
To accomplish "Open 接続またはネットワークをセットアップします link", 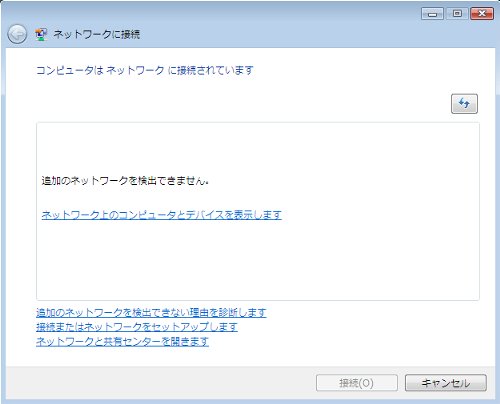I will (137, 327).
